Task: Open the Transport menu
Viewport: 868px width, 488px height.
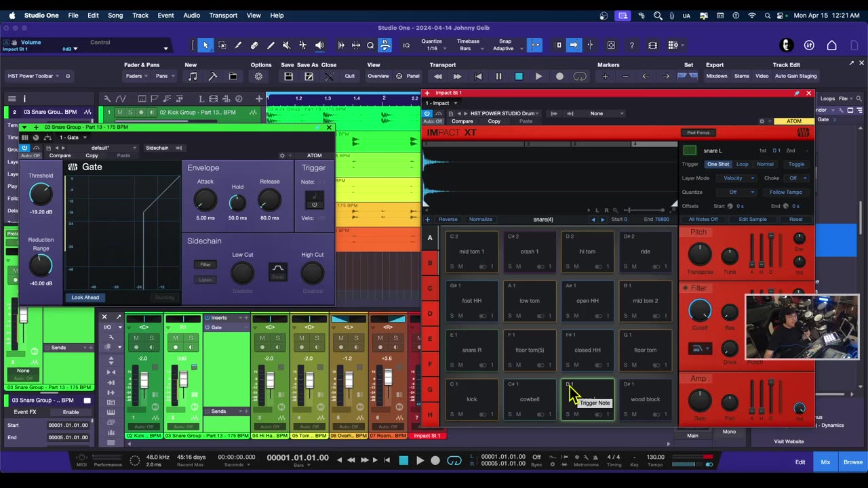Action: 223,16
